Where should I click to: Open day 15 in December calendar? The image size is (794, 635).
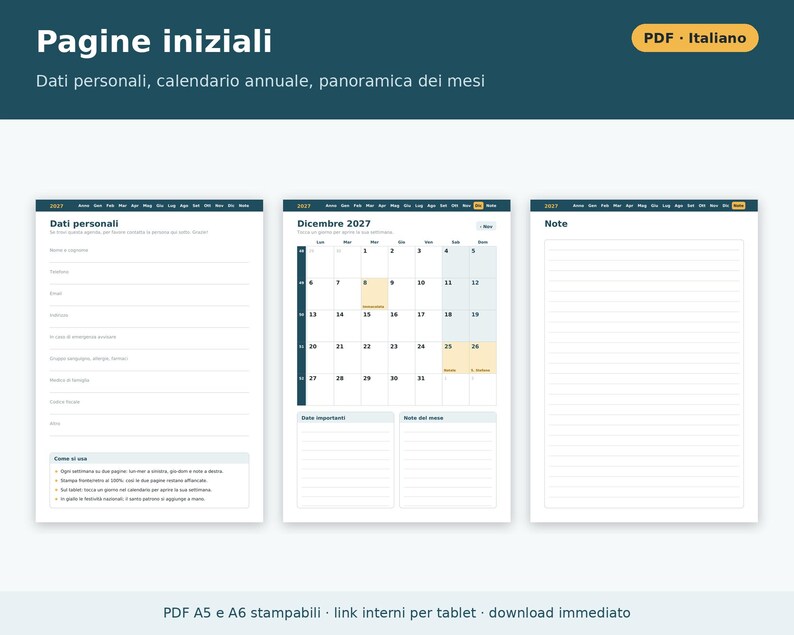(374, 326)
